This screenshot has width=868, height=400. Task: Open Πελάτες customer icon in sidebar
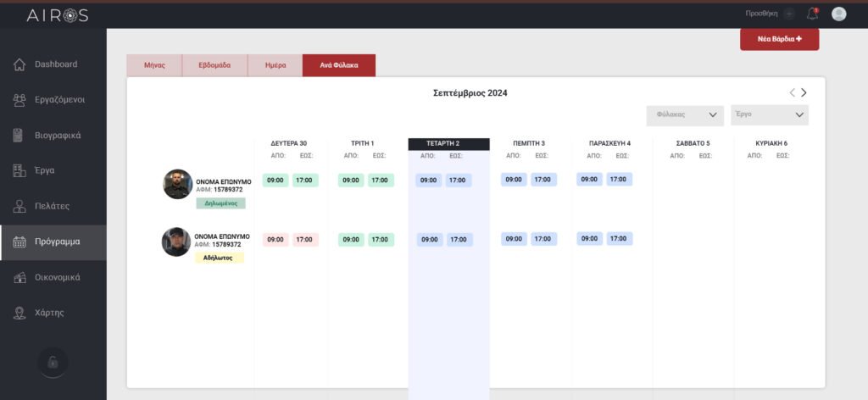(19, 206)
